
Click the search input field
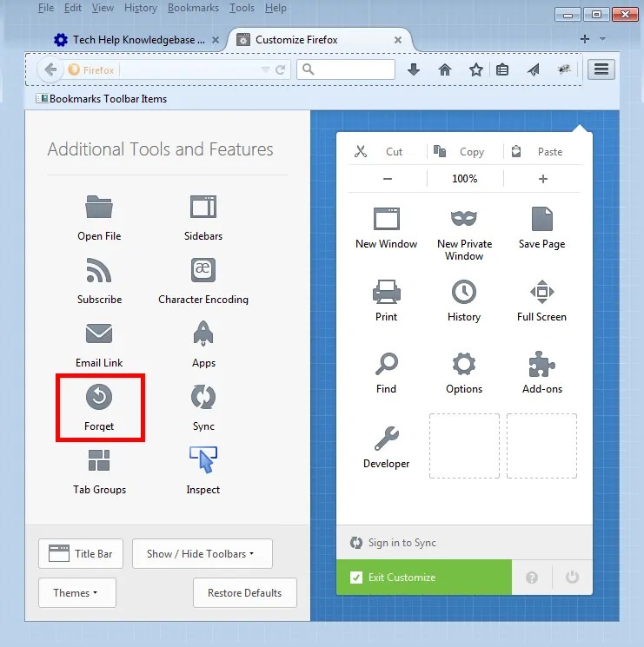[x=346, y=69]
